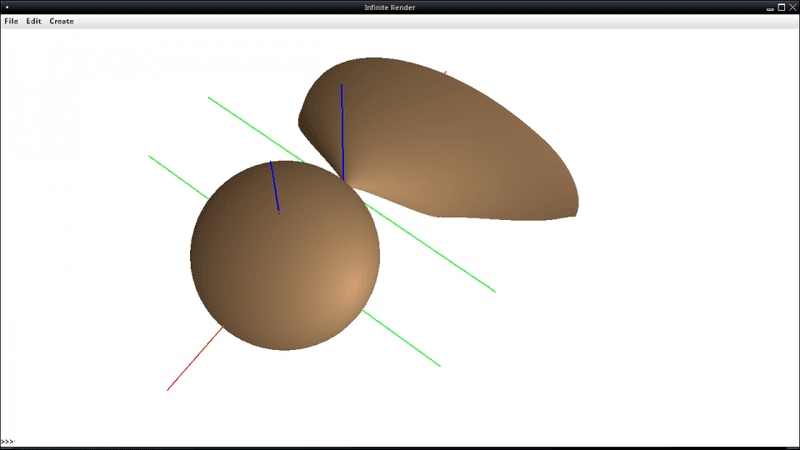Click the tall blue axis on curved surface
Viewport: 800px width, 450px height.
click(x=342, y=130)
